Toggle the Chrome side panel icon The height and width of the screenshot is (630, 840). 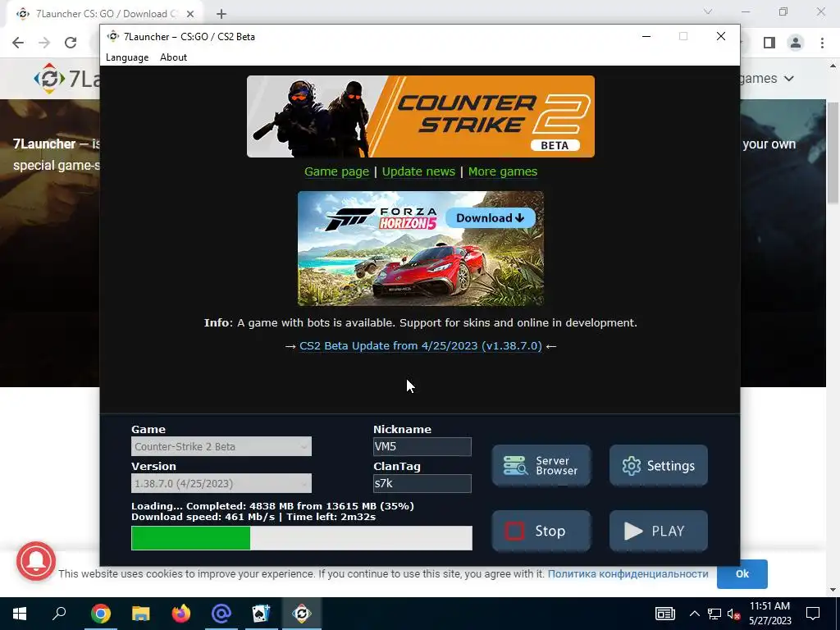click(769, 43)
